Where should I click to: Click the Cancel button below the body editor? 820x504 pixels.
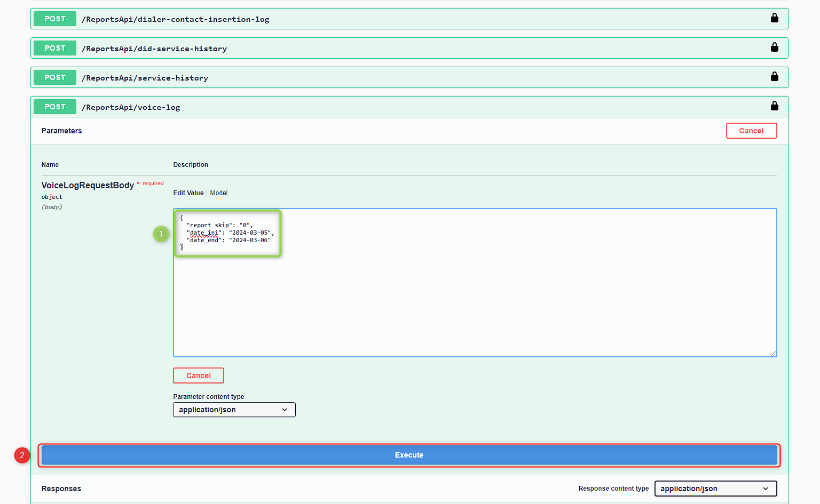pyautogui.click(x=199, y=375)
